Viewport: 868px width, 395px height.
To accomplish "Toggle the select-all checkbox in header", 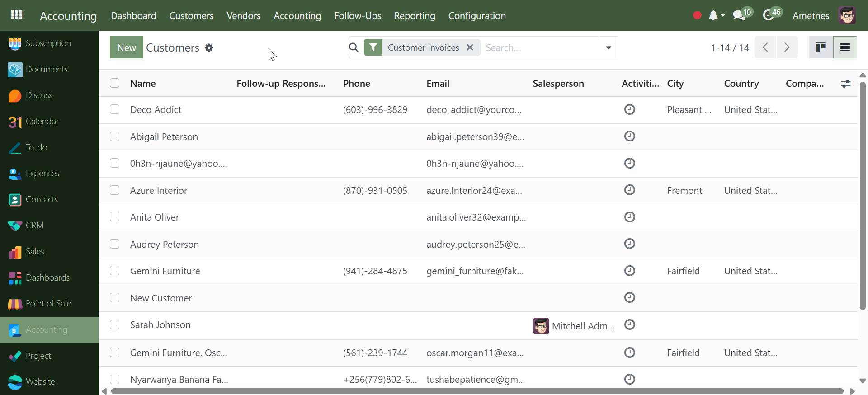I will pos(115,83).
